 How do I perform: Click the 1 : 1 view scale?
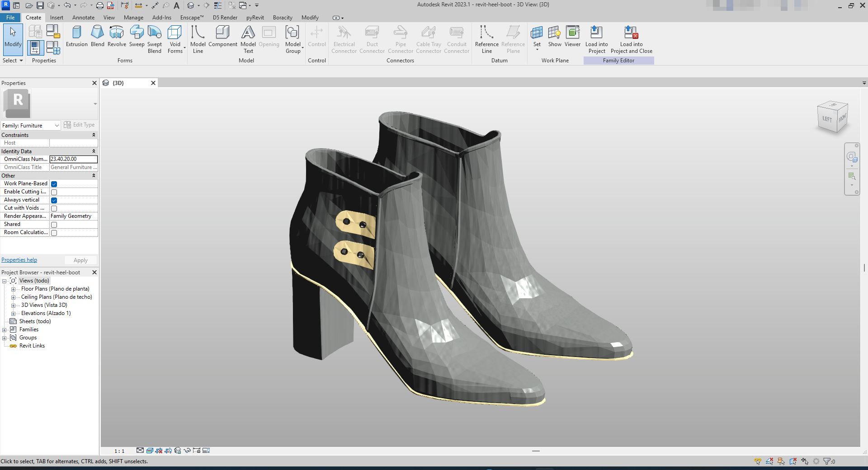pyautogui.click(x=119, y=451)
